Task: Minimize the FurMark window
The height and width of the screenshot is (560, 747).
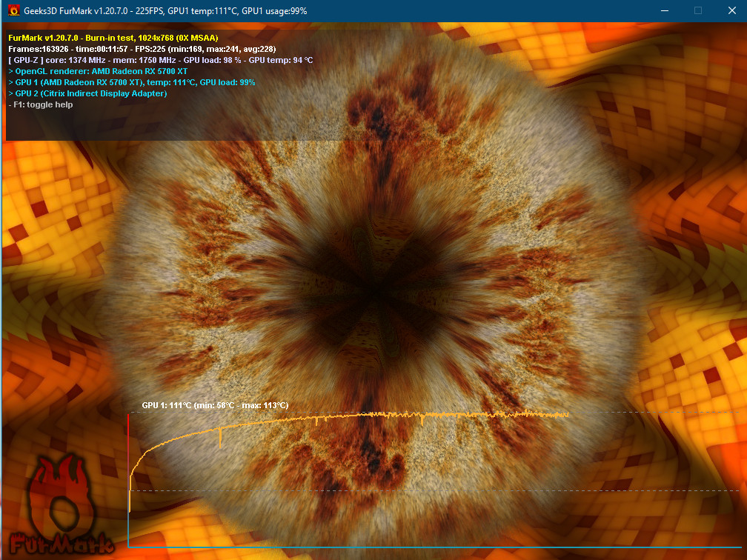Action: coord(663,11)
